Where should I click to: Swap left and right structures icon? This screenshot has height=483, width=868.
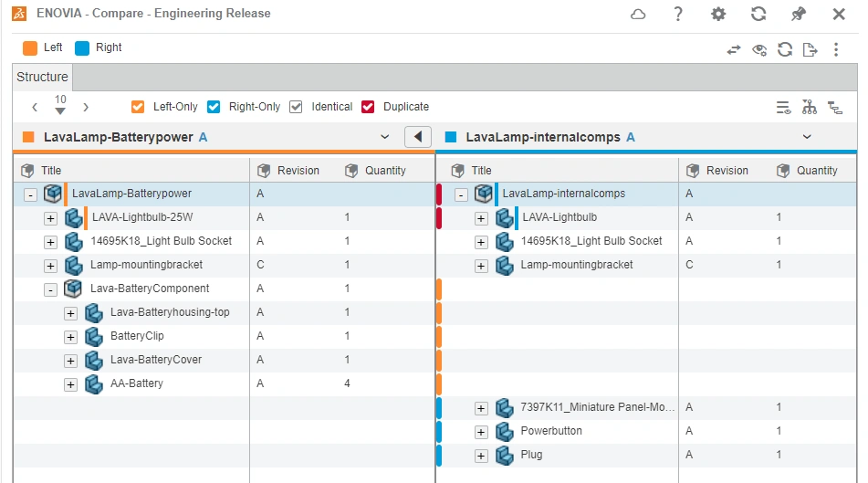(734, 50)
